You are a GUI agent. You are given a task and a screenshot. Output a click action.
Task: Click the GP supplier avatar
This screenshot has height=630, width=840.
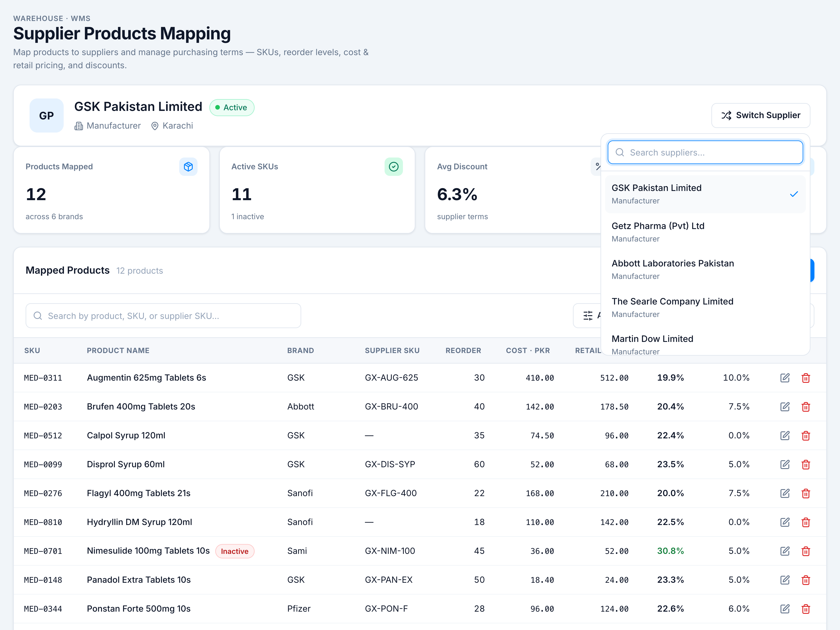pyautogui.click(x=47, y=115)
